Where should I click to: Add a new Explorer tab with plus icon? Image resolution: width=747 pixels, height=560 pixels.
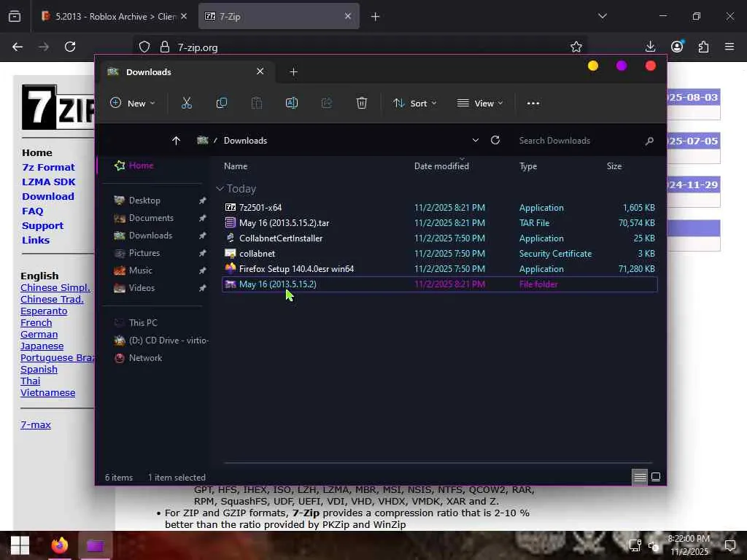pyautogui.click(x=293, y=71)
